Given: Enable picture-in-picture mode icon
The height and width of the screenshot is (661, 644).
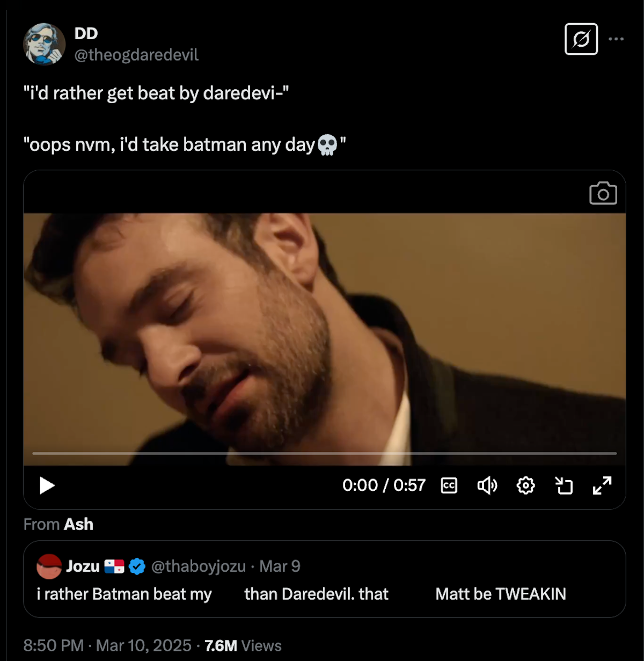Looking at the screenshot, I should tap(563, 485).
